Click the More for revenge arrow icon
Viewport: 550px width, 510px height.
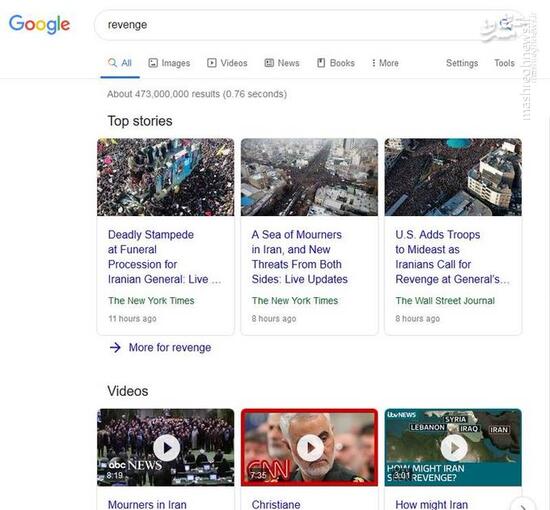pyautogui.click(x=115, y=348)
